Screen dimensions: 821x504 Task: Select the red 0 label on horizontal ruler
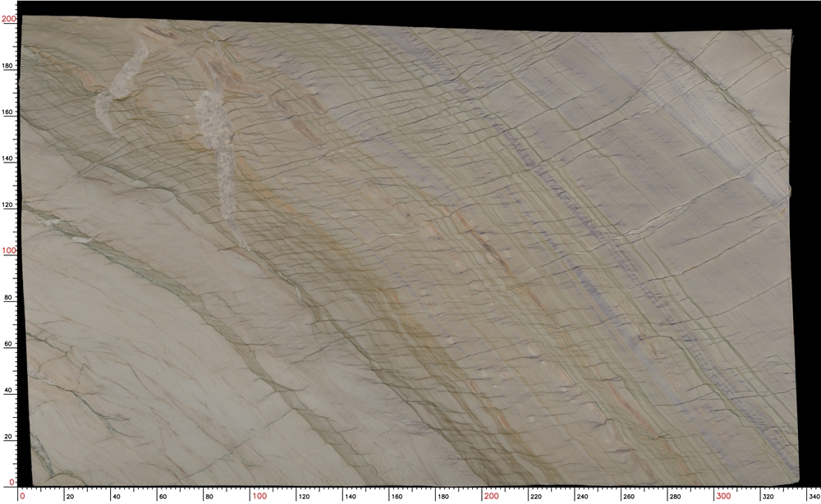point(22,496)
